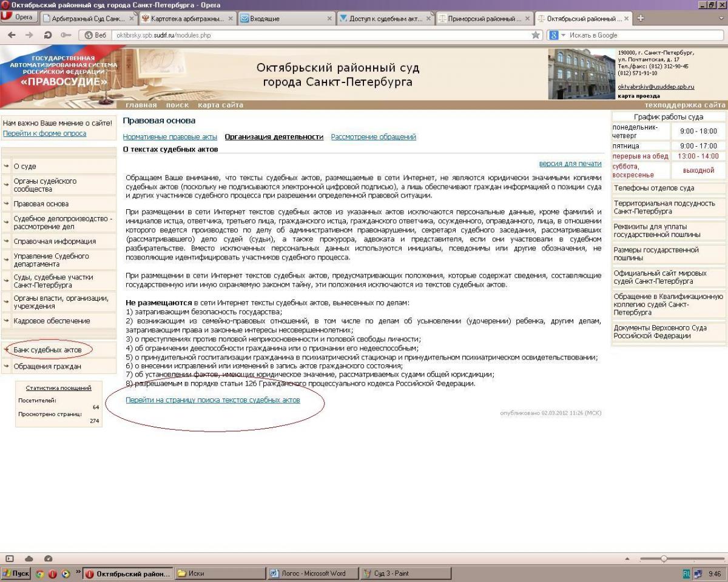The width and height of the screenshot is (728, 582).
Task: Expand the search engine dropdown arrow
Action: [563, 35]
